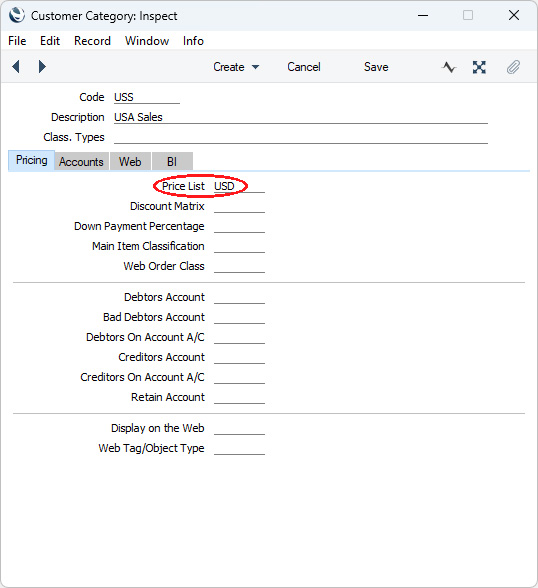Screen dimensions: 538x588
Task: Close the Customer Category window
Action: (514, 15)
